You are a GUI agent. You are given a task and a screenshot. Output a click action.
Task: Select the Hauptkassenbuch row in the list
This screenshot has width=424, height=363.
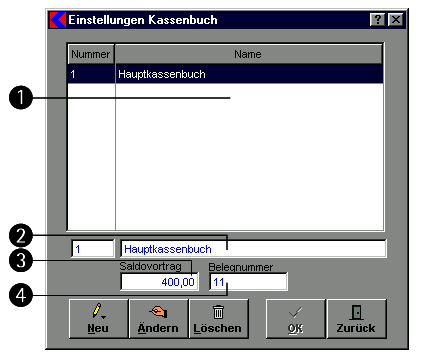point(225,74)
